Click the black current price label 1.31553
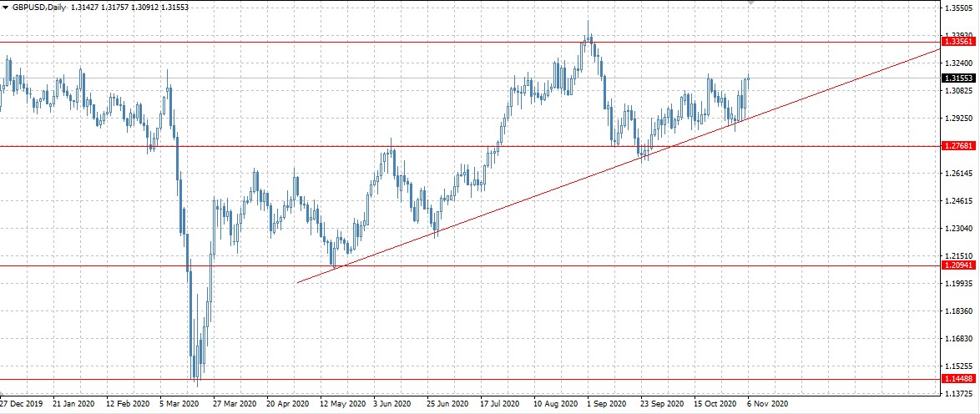The image size is (980, 414). pyautogui.click(x=959, y=78)
